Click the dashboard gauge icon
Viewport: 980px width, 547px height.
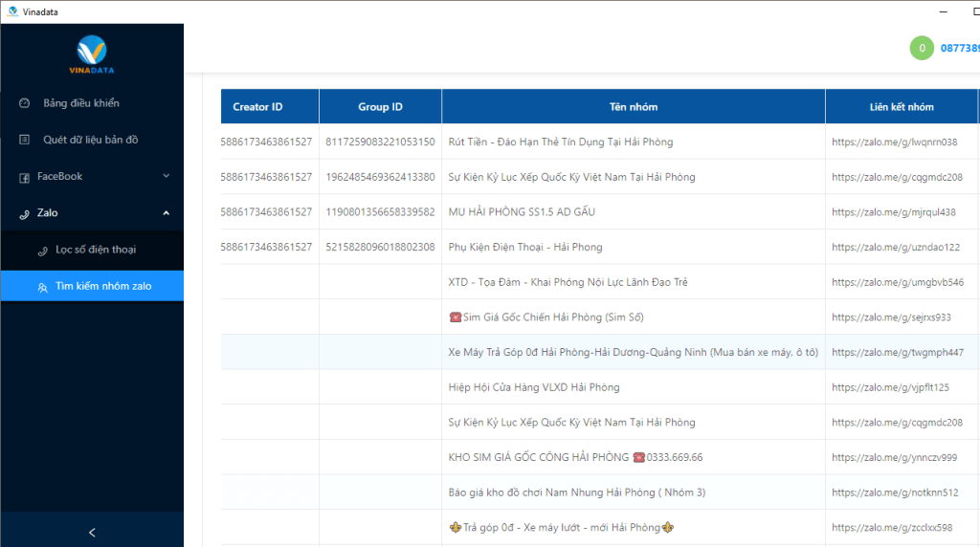[25, 103]
